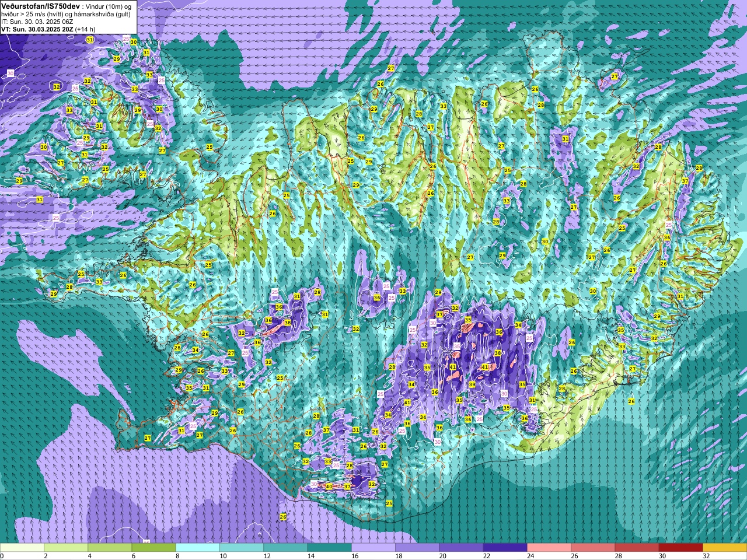Image resolution: width=747 pixels, height=560 pixels.
Task: Click the turquoise 10–12 legend color segment
Action: pos(242,548)
